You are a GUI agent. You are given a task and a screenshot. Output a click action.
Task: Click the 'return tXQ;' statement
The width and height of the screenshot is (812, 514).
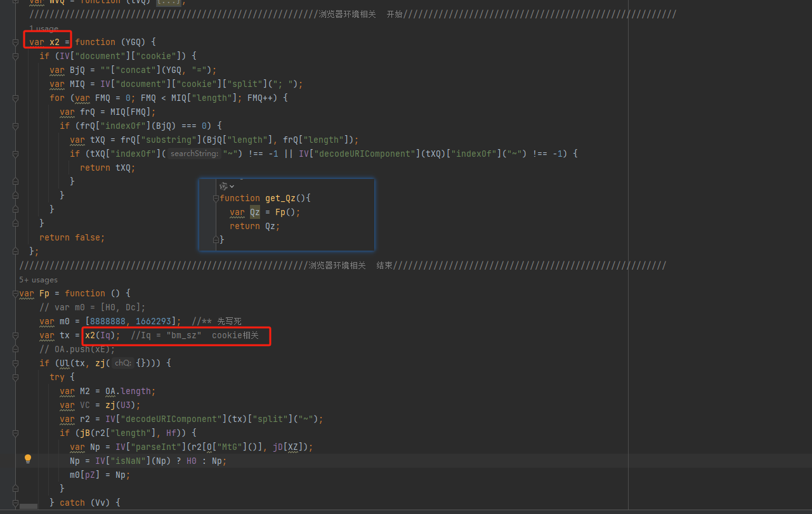pos(108,168)
